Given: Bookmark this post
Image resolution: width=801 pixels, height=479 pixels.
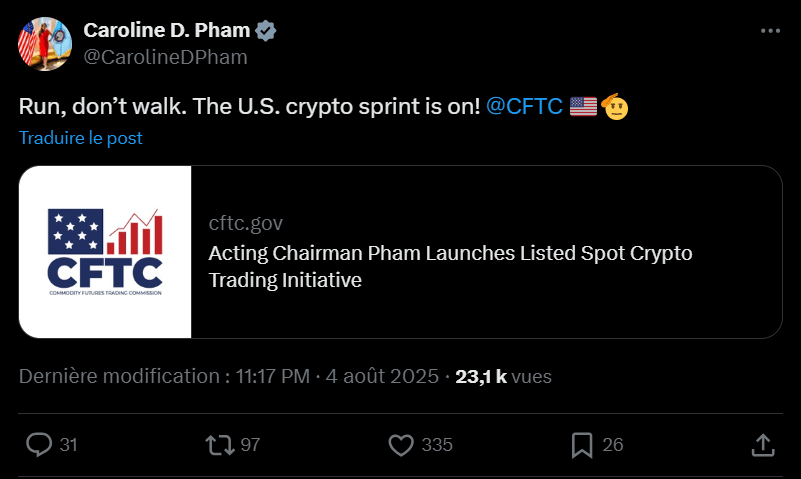Looking at the screenshot, I should tap(582, 444).
